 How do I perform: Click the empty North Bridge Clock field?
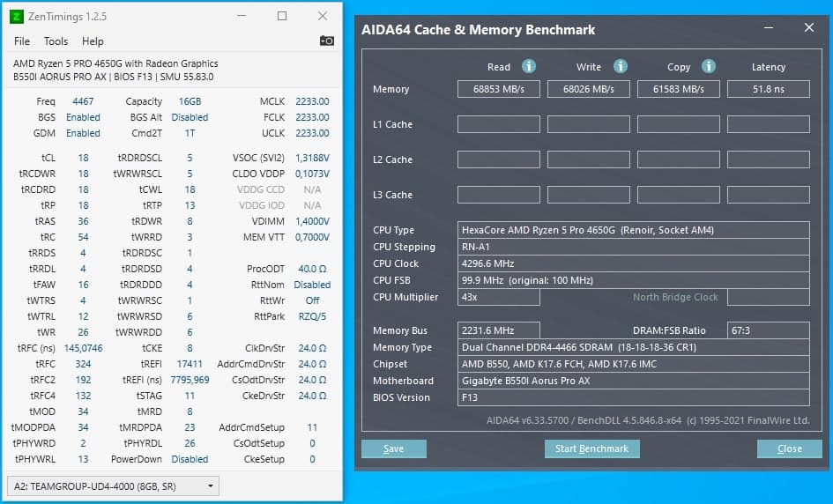pos(768,297)
